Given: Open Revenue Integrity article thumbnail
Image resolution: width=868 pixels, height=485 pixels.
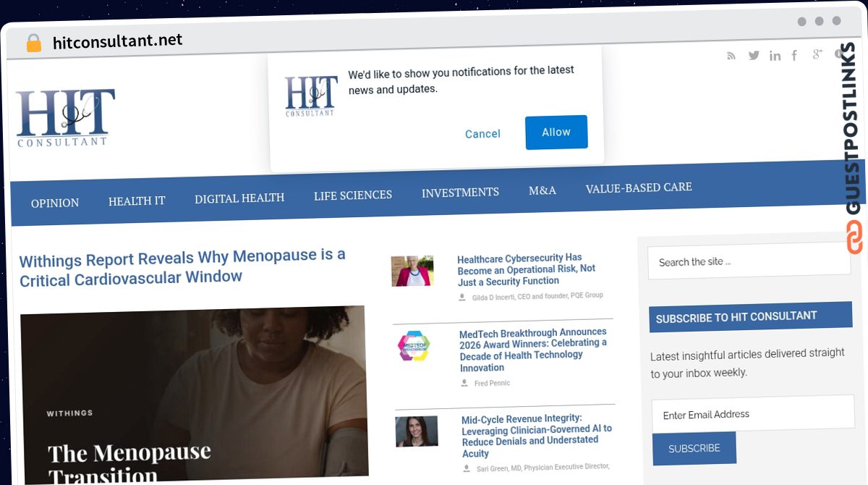Looking at the screenshot, I should coord(417,431).
